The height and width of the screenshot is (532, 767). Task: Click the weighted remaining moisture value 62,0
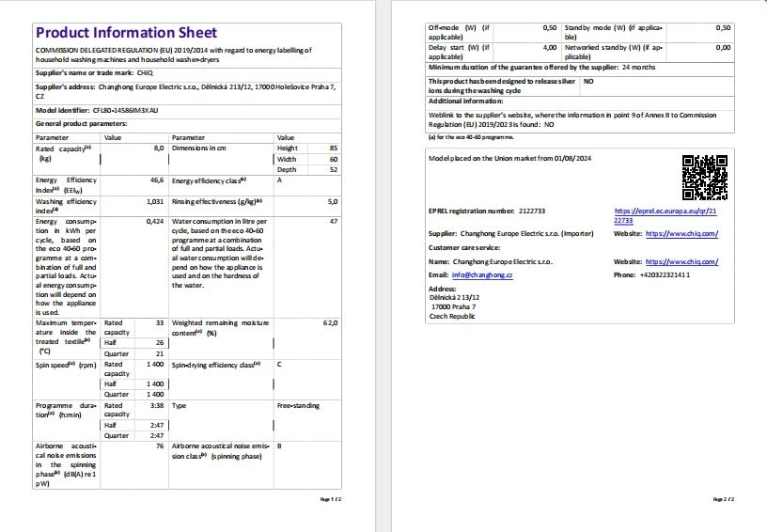330,323
